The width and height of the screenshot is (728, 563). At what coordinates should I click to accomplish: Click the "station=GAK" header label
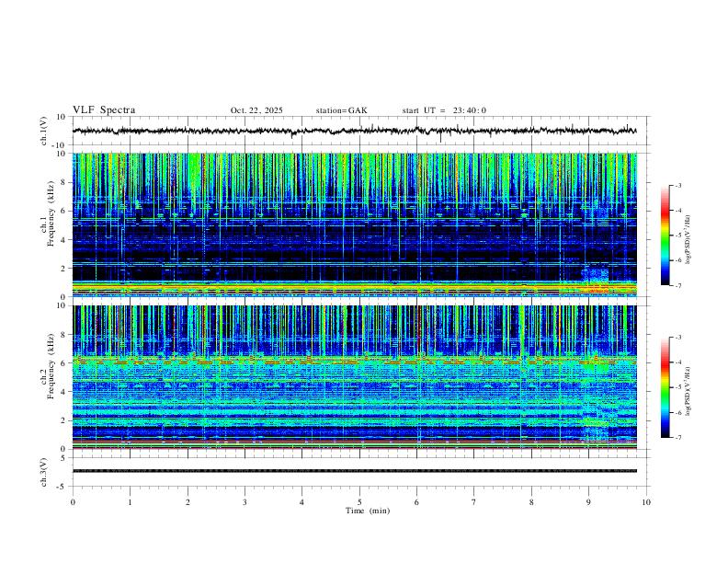point(341,110)
